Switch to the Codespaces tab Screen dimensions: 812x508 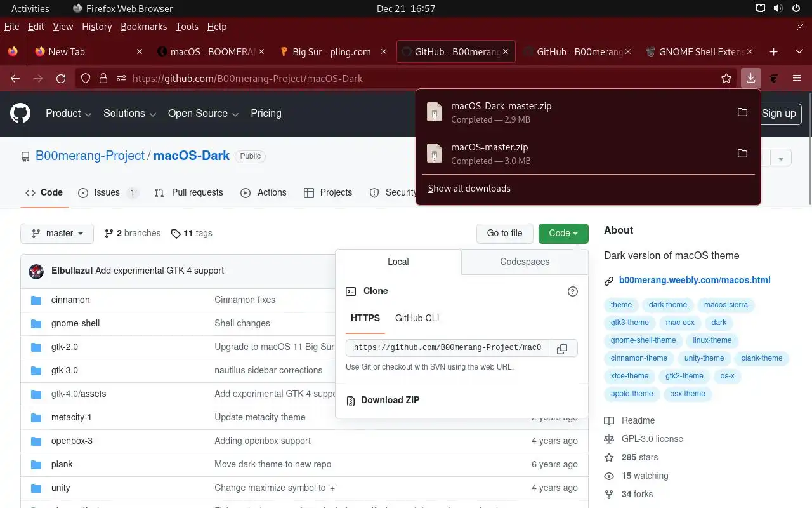pyautogui.click(x=525, y=262)
